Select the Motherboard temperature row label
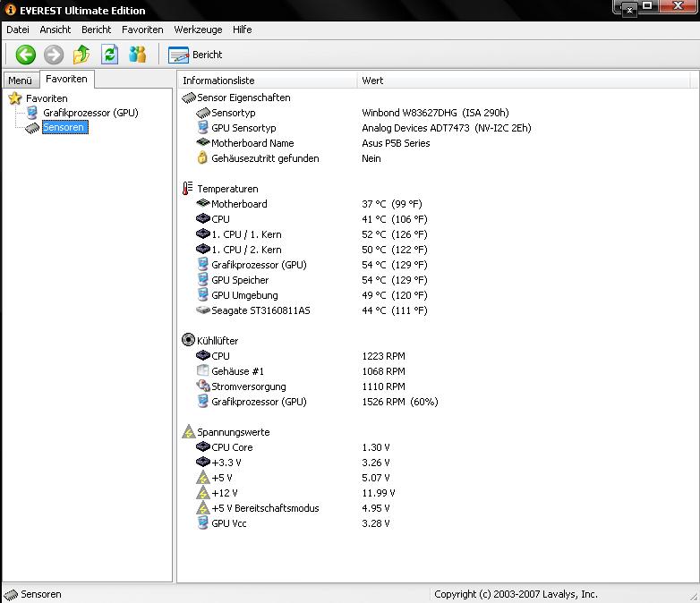The height and width of the screenshot is (603, 700). (x=239, y=204)
